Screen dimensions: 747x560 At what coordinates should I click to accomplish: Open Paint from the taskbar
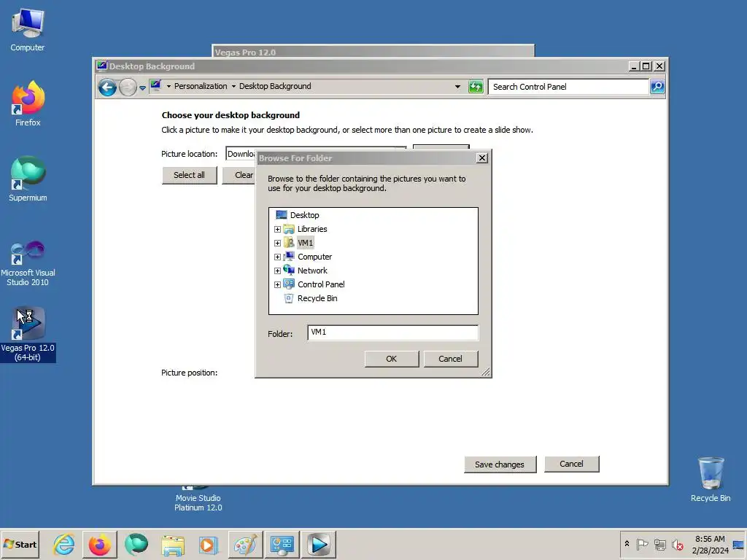click(245, 544)
